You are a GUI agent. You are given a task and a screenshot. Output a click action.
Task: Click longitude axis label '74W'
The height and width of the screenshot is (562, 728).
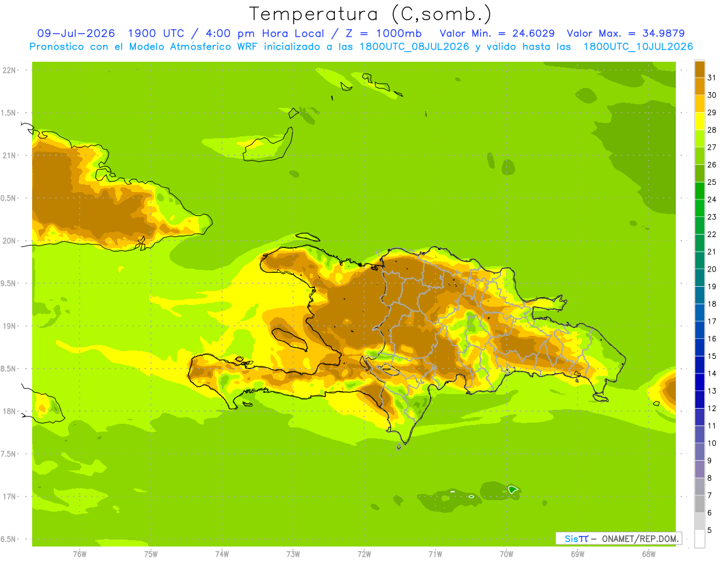[x=222, y=554]
